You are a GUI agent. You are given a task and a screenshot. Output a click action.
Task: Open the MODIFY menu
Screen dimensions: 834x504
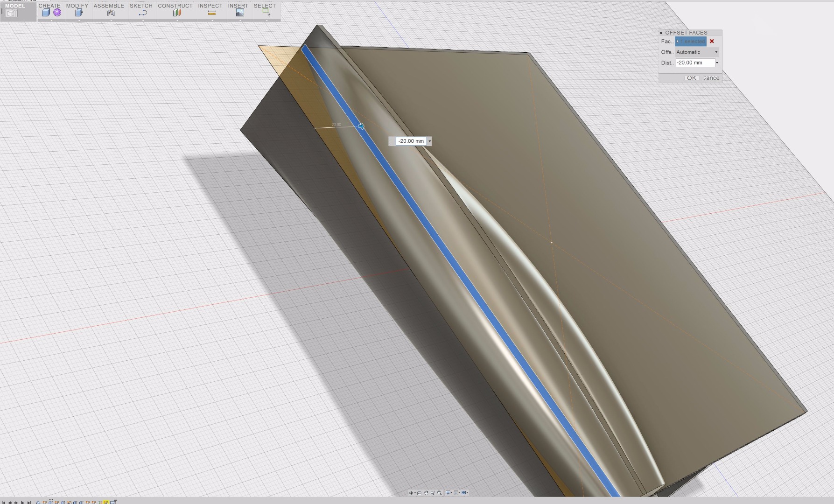(x=77, y=6)
